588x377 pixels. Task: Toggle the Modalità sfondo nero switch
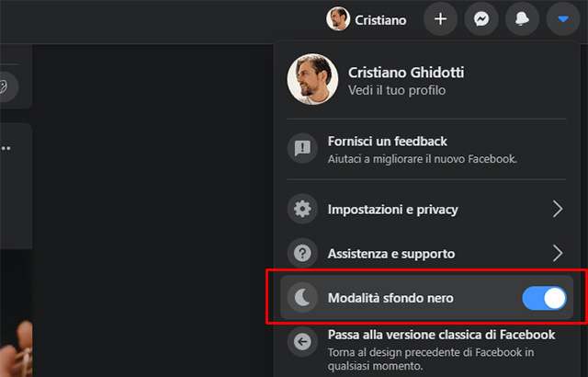[544, 298]
